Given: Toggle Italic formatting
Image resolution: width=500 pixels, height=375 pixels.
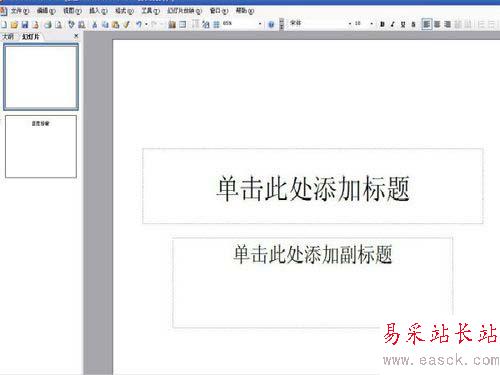Looking at the screenshot, I should tap(393, 24).
